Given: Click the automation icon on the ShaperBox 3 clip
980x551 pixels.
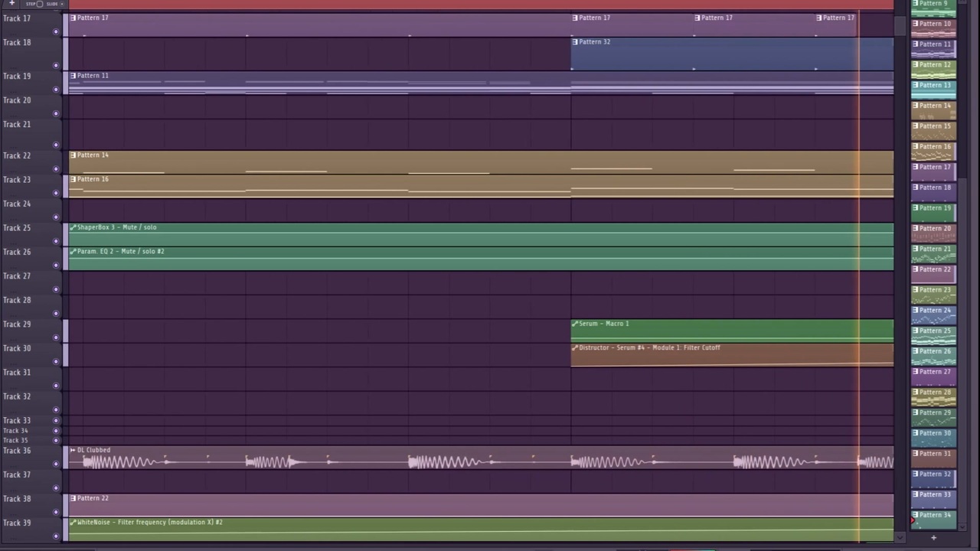Looking at the screenshot, I should click(x=73, y=227).
